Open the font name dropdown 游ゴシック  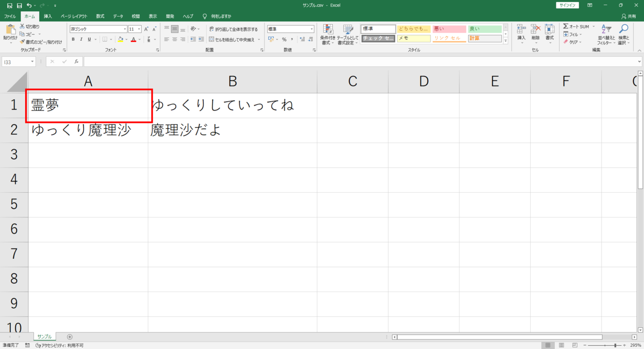(x=125, y=29)
